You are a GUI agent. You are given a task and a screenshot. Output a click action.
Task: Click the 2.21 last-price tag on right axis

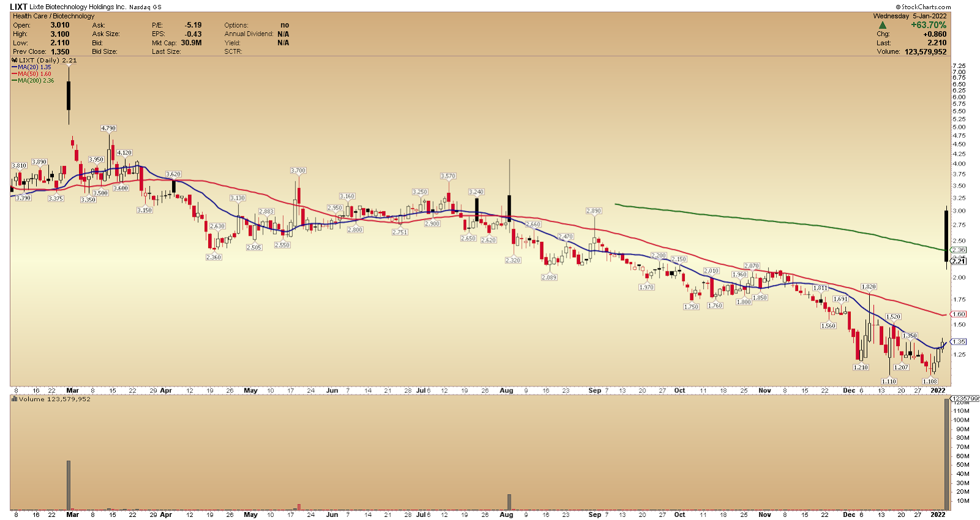pyautogui.click(x=959, y=261)
